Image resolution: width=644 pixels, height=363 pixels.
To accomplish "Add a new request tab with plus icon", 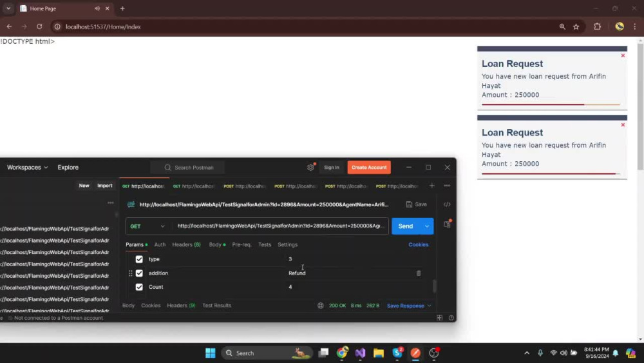I will [431, 186].
